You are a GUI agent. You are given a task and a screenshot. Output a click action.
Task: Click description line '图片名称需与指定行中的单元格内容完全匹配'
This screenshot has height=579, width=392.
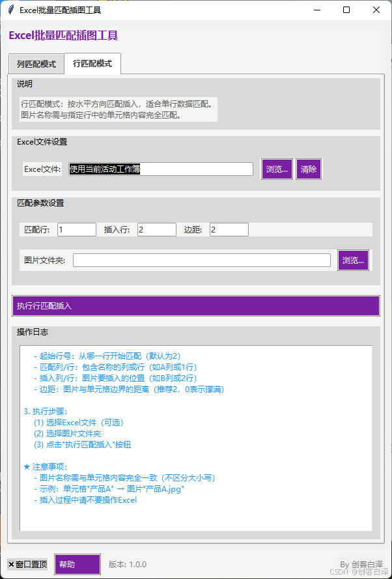(x=101, y=115)
